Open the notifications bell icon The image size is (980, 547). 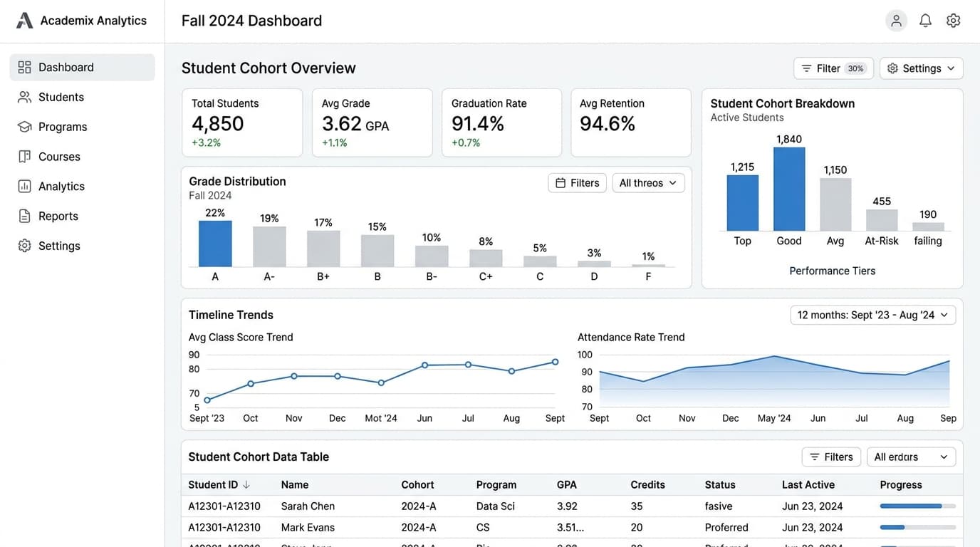pyautogui.click(x=925, y=21)
